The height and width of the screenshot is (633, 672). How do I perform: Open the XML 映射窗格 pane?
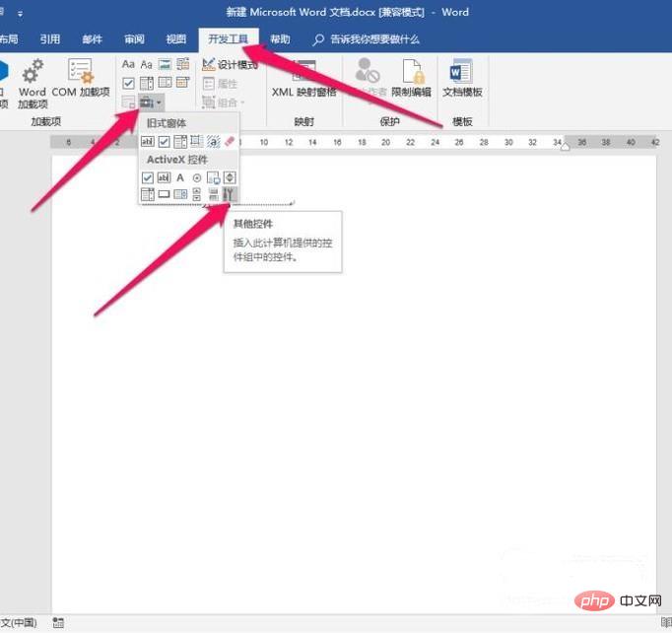[303, 78]
